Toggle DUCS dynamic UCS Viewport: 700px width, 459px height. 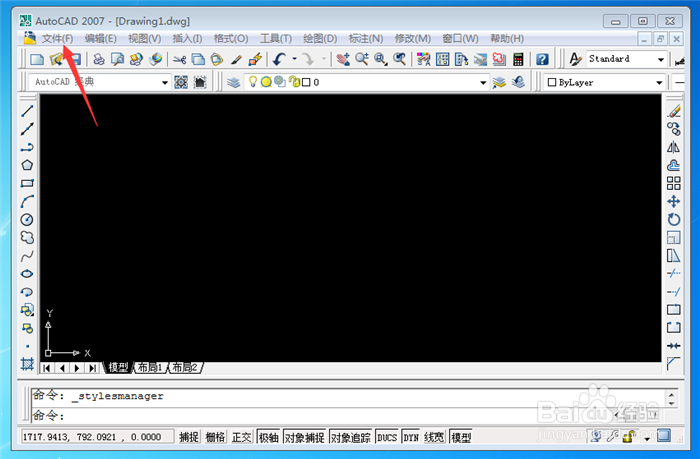pos(387,437)
